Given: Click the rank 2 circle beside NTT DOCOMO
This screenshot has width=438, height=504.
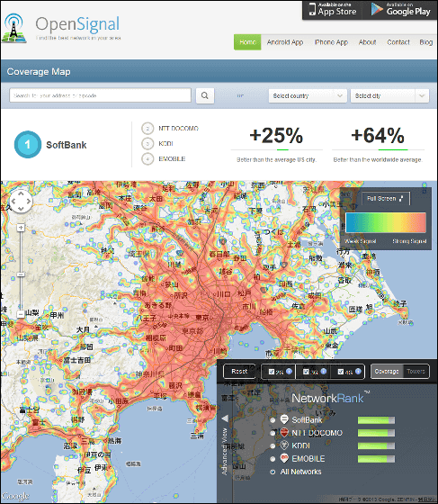Looking at the screenshot, I should 147,128.
